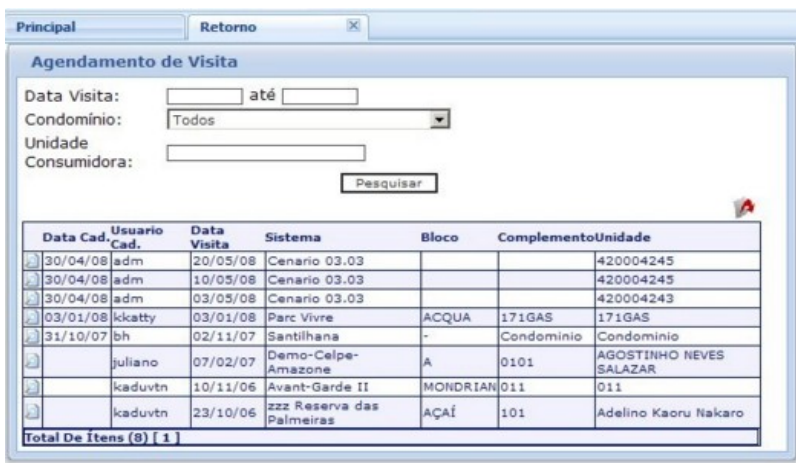Expand the Condomínio dropdown
This screenshot has height=468, width=801.
[436, 119]
